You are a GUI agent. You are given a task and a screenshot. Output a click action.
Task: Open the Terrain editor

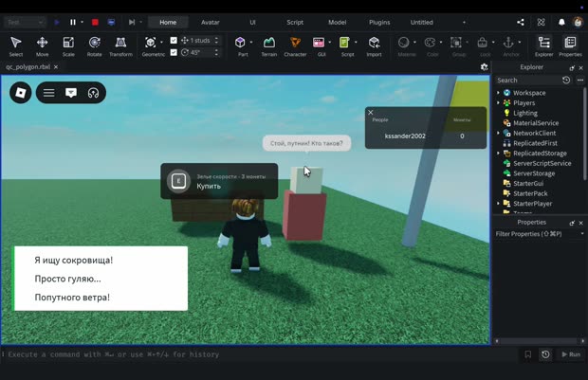click(x=269, y=46)
